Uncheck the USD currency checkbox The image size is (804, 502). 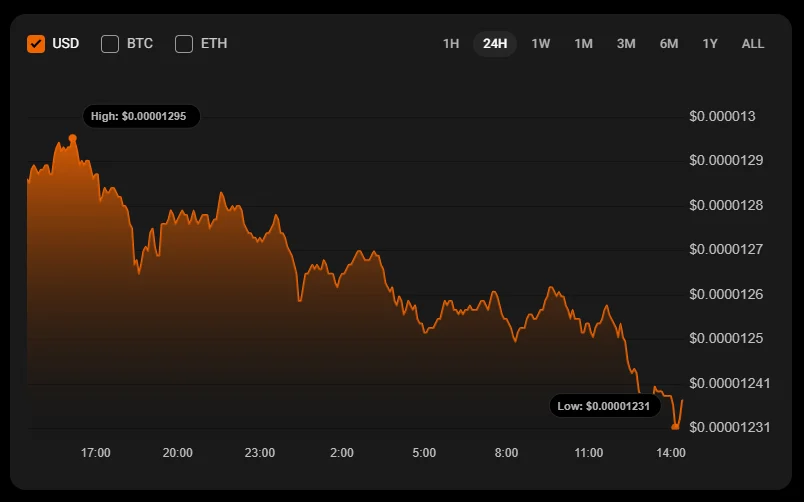point(36,44)
